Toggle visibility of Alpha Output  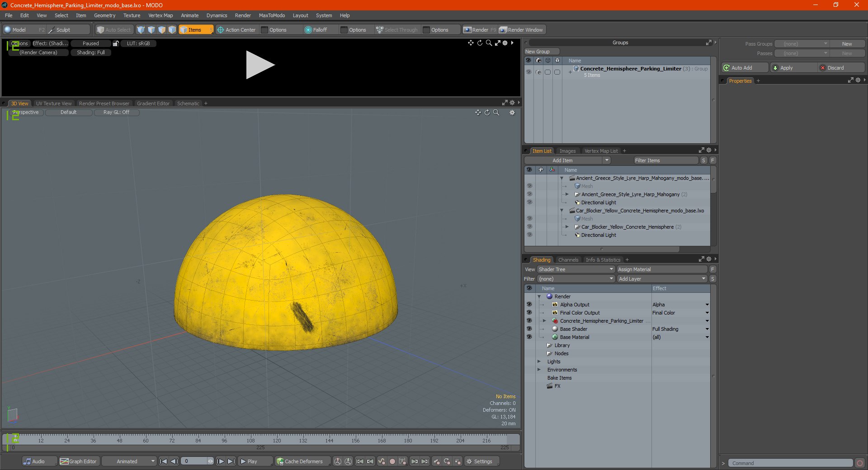pyautogui.click(x=529, y=305)
